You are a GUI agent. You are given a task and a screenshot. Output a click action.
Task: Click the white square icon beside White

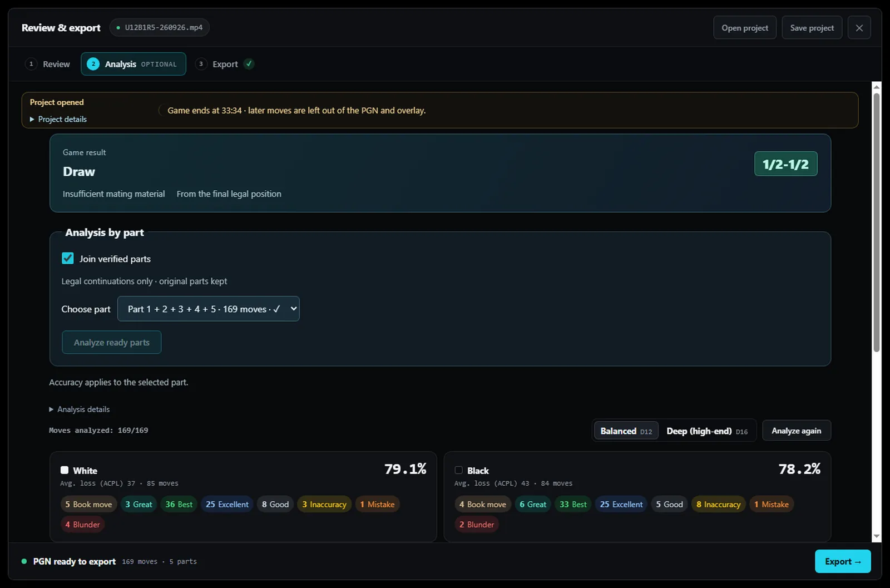(65, 470)
